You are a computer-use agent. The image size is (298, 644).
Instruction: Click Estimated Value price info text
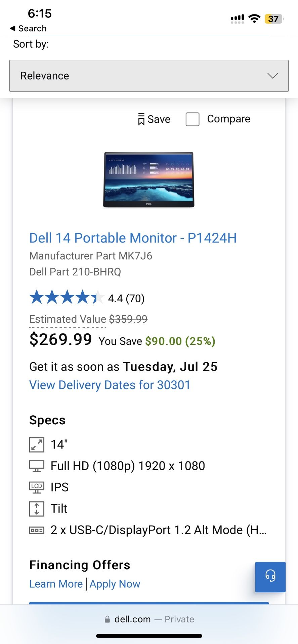(x=68, y=319)
